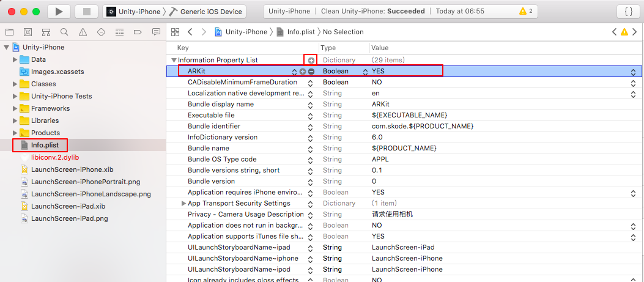This screenshot has height=282, width=644.
Task: Open the Issue navigator warning icon
Action: pos(83,32)
